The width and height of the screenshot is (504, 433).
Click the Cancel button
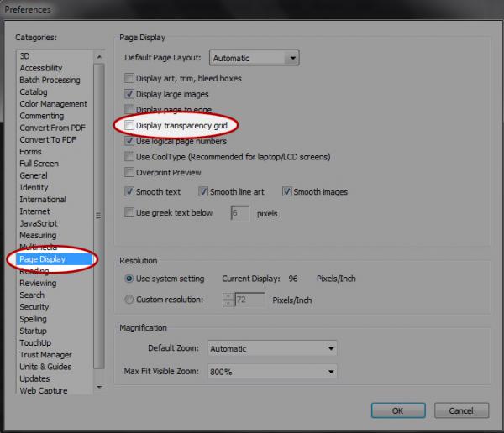[x=461, y=410]
